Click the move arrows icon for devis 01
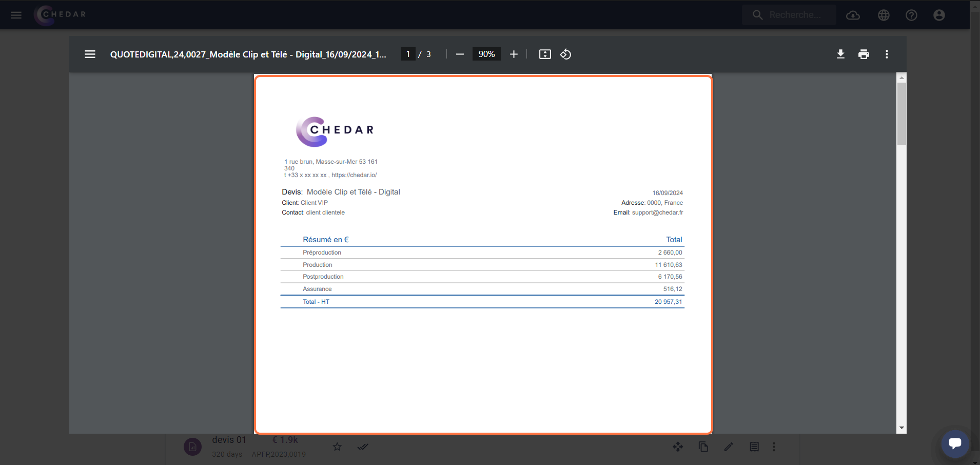 coord(678,447)
